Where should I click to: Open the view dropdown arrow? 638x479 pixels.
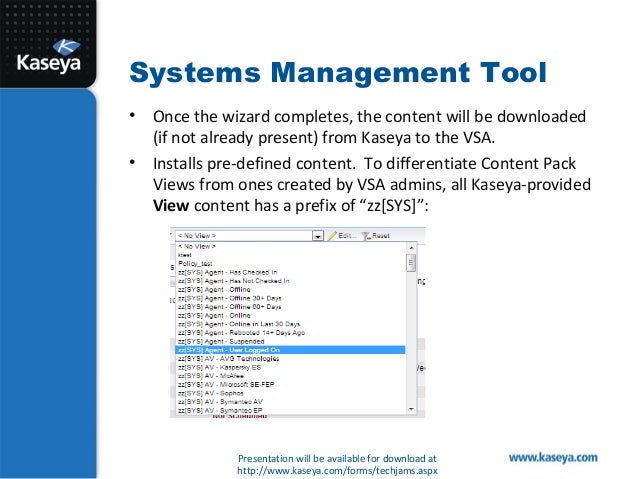coord(318,236)
